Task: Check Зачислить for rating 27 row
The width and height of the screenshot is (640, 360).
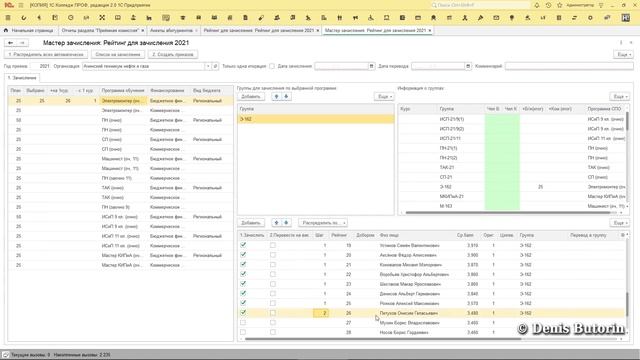Action: point(243,322)
